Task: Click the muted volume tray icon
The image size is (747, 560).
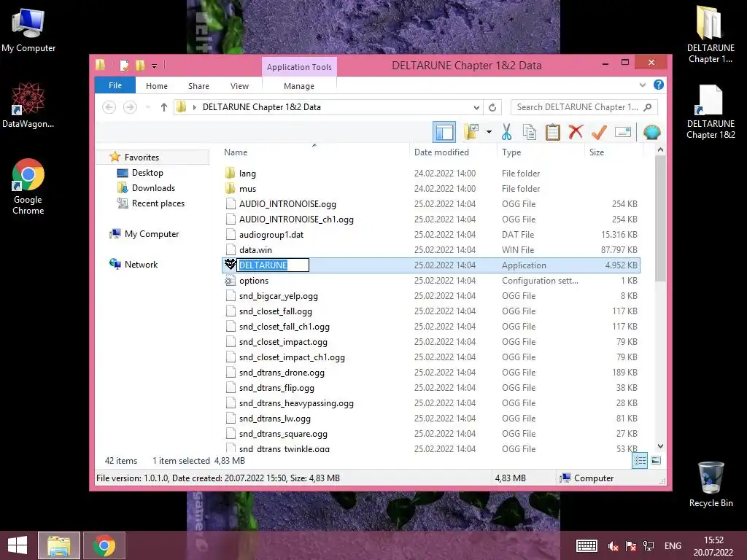Action: click(x=613, y=545)
